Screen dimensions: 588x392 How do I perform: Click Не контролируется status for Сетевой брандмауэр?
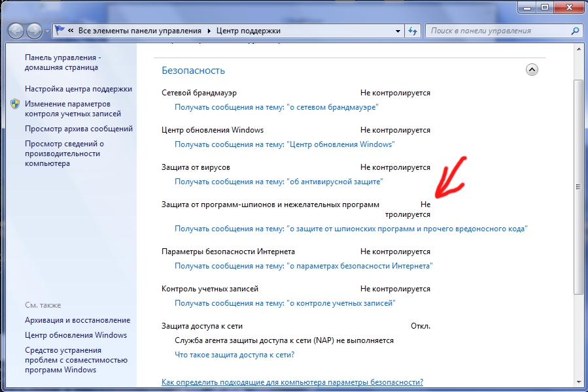[395, 93]
